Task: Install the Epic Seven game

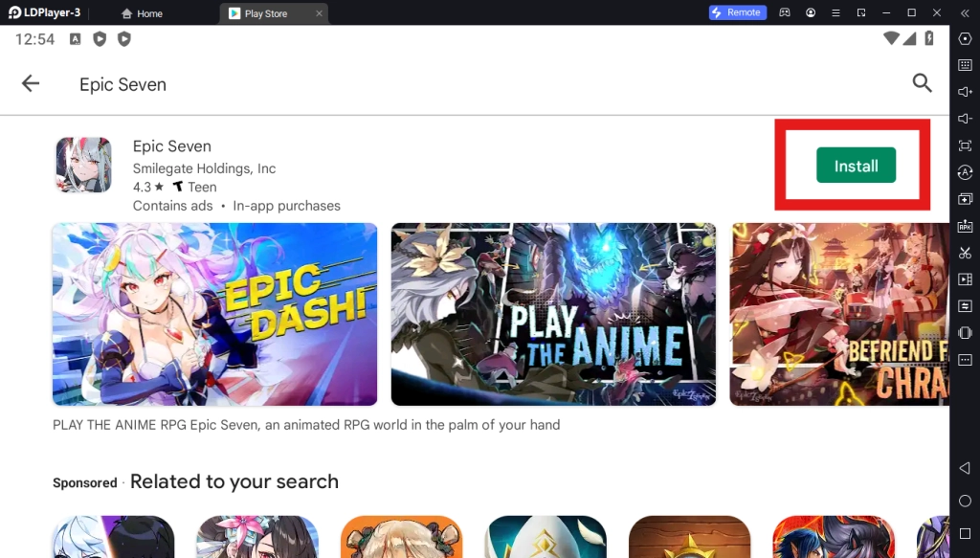Action: pos(856,166)
